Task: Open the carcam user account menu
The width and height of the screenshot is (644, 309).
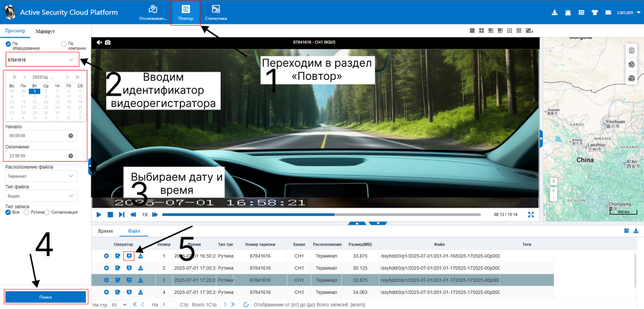Action: pyautogui.click(x=626, y=13)
